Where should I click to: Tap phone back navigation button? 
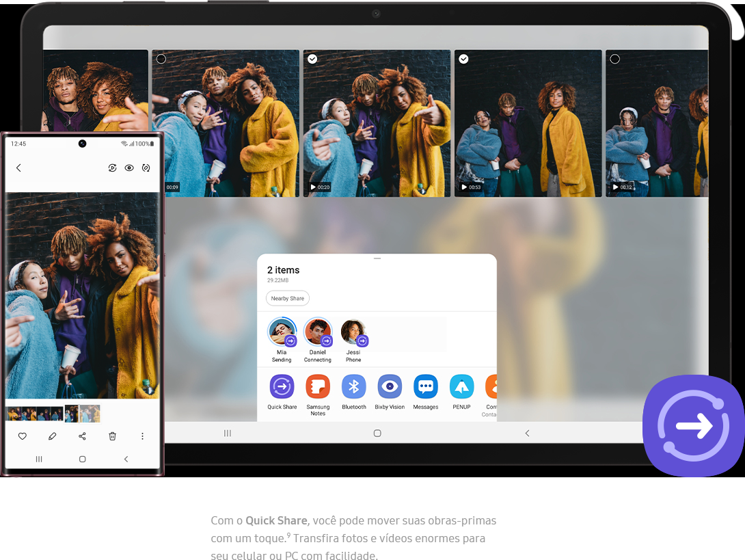[x=126, y=459]
